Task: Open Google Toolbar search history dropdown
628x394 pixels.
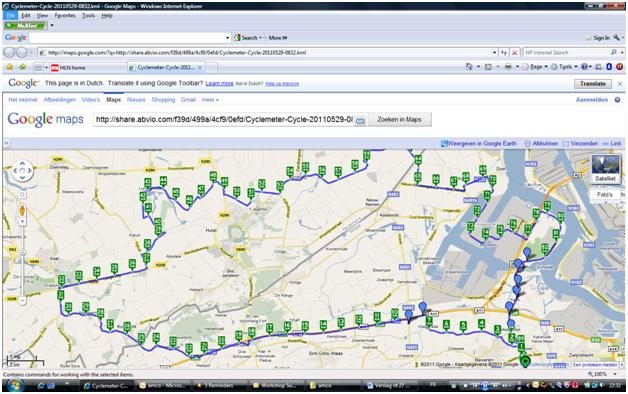Action: click(227, 38)
